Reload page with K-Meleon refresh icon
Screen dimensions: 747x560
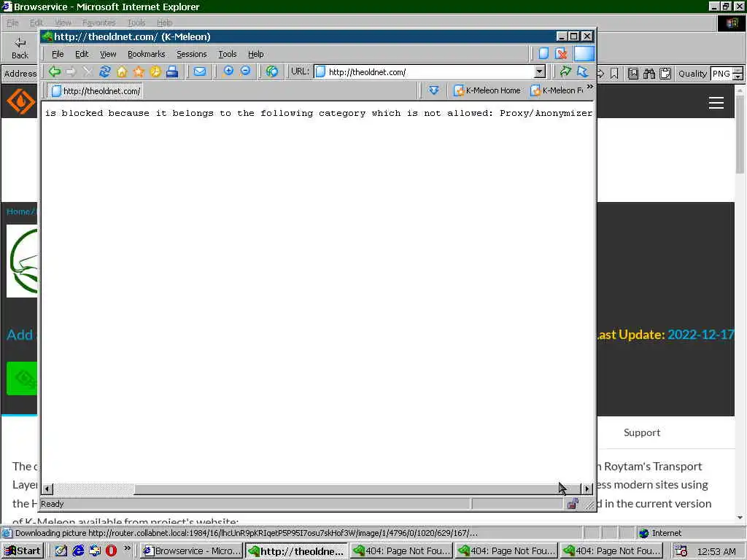105,72
